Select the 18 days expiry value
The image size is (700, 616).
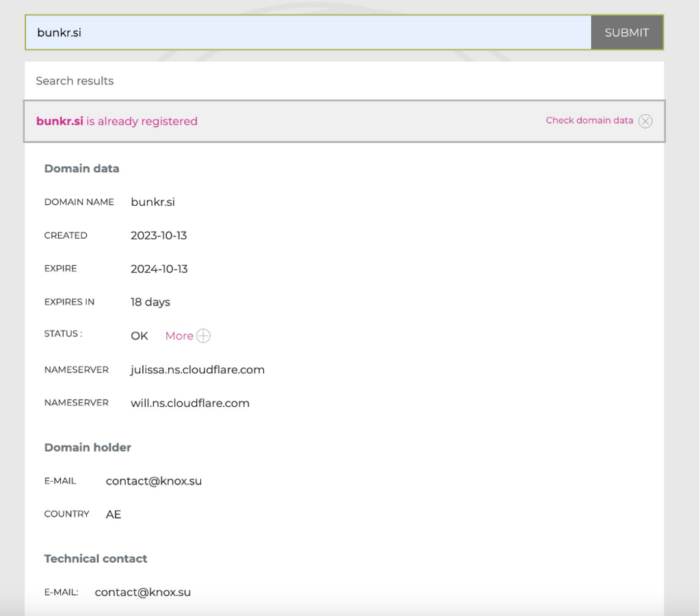point(150,302)
